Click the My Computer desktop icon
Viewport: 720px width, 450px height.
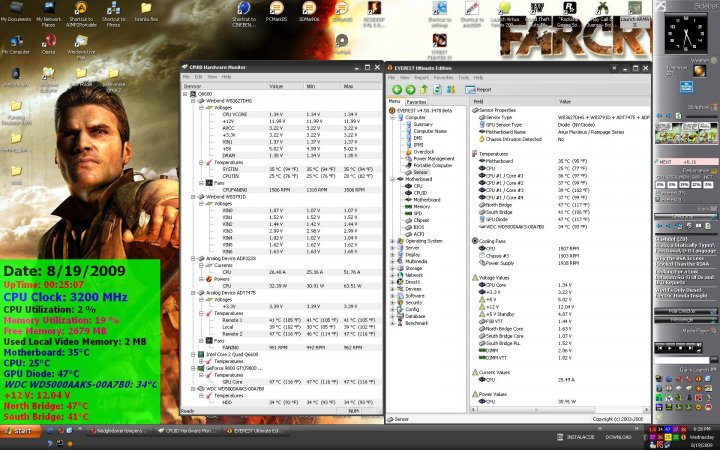coord(16,45)
